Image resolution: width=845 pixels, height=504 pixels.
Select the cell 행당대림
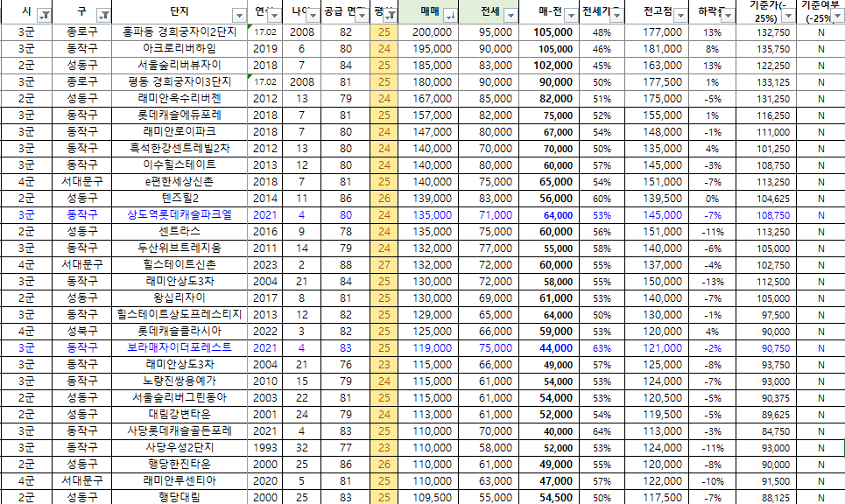[180, 498]
